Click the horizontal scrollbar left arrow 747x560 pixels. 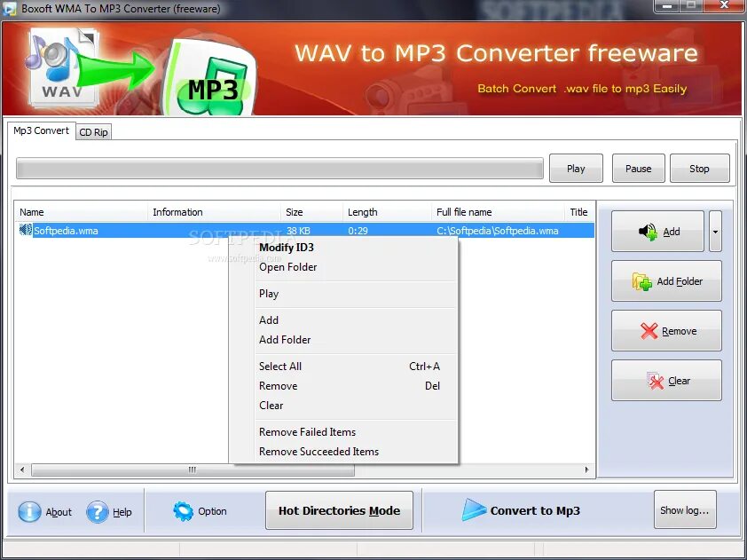point(22,470)
